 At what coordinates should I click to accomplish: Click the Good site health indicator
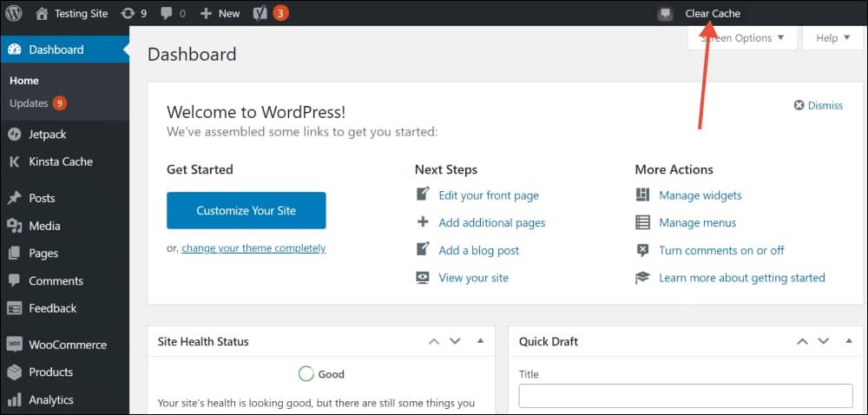tap(322, 374)
